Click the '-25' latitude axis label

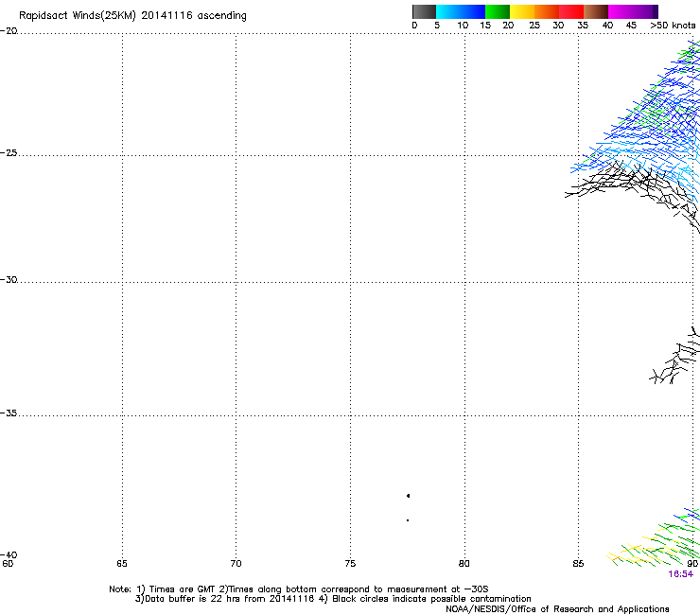click(9, 152)
